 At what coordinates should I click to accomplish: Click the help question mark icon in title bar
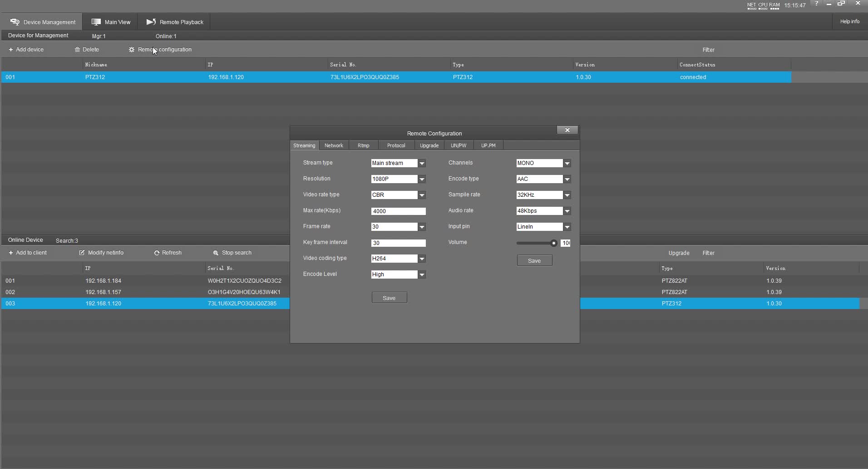(816, 4)
